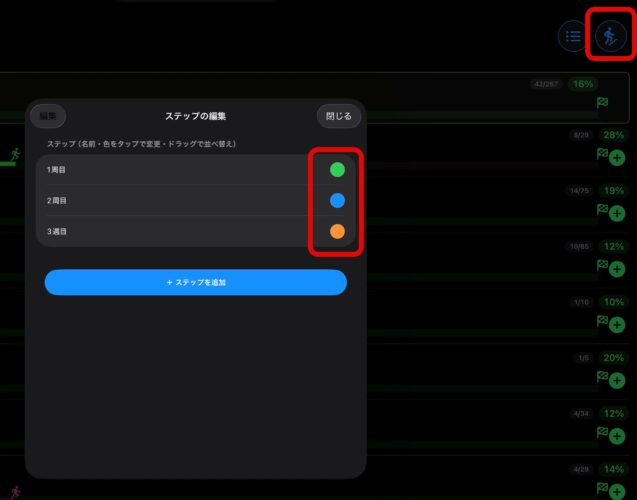
Task: Click the flag icon on 10% row
Action: (602, 321)
